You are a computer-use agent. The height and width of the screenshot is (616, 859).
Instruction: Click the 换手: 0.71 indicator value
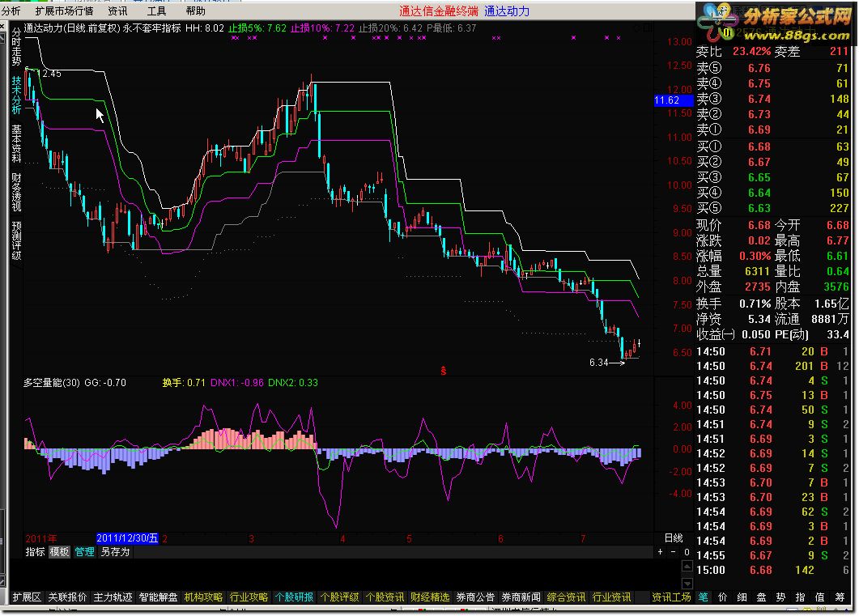click(x=184, y=383)
